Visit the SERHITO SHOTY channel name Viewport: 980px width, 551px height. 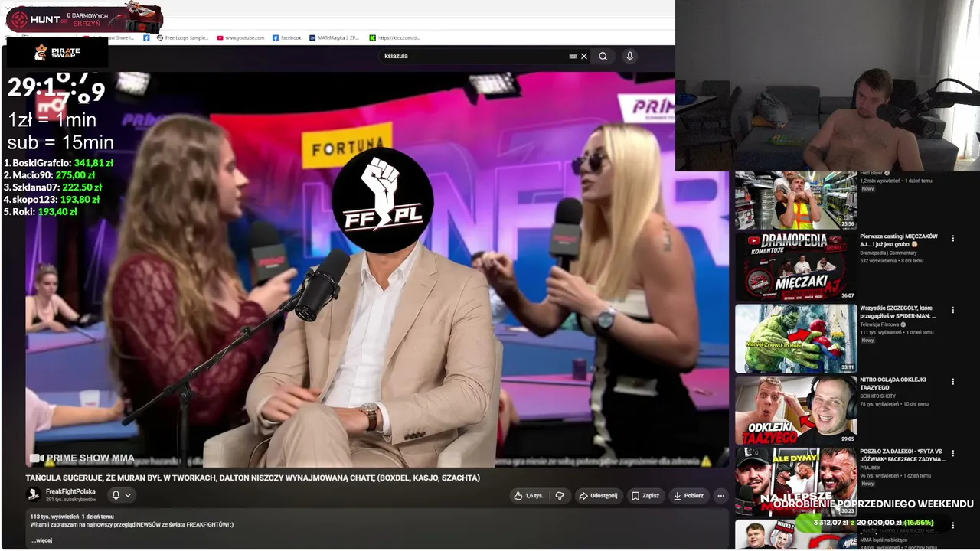(x=877, y=396)
